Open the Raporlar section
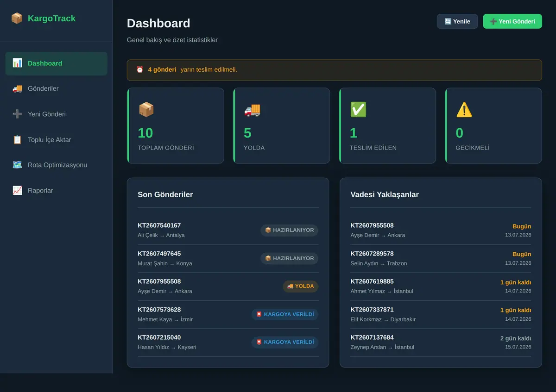Image resolution: width=556 pixels, height=392 pixels. click(57, 191)
